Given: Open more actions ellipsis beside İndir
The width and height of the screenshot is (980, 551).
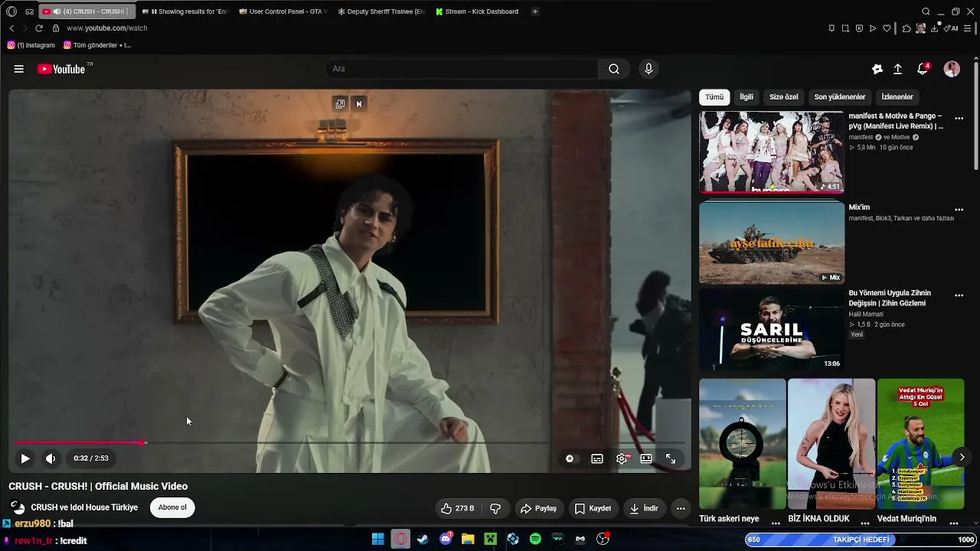Looking at the screenshot, I should click(x=681, y=508).
